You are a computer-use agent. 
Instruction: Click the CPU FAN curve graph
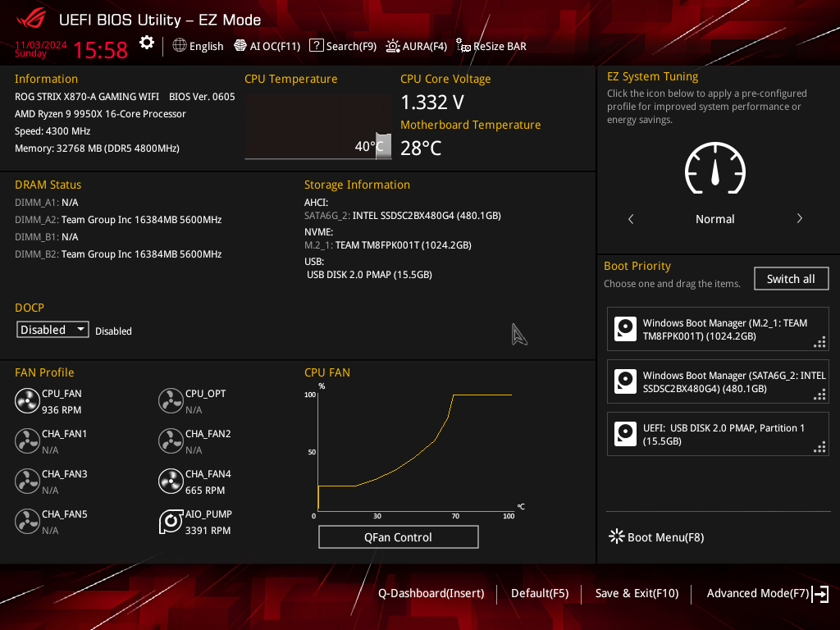(x=415, y=452)
